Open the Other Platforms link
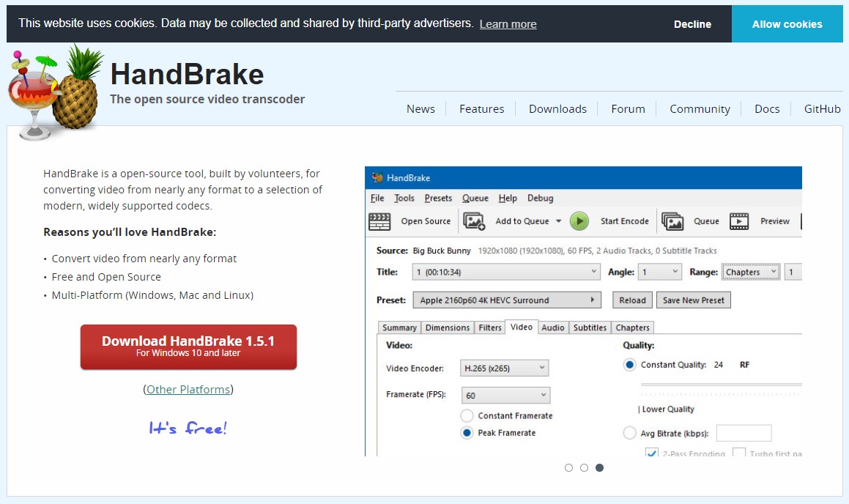Viewport: 849px width, 504px height. (188, 389)
